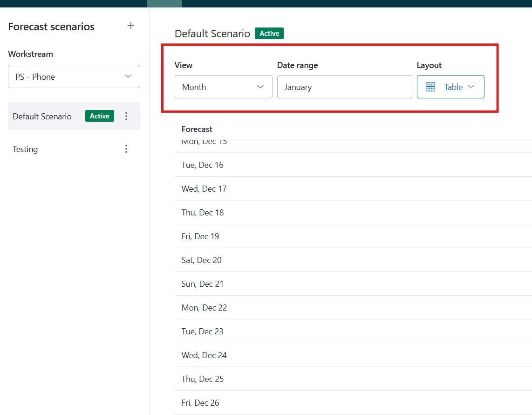This screenshot has height=415, width=532.
Task: Click the Forecast column header
Action: pos(197,129)
